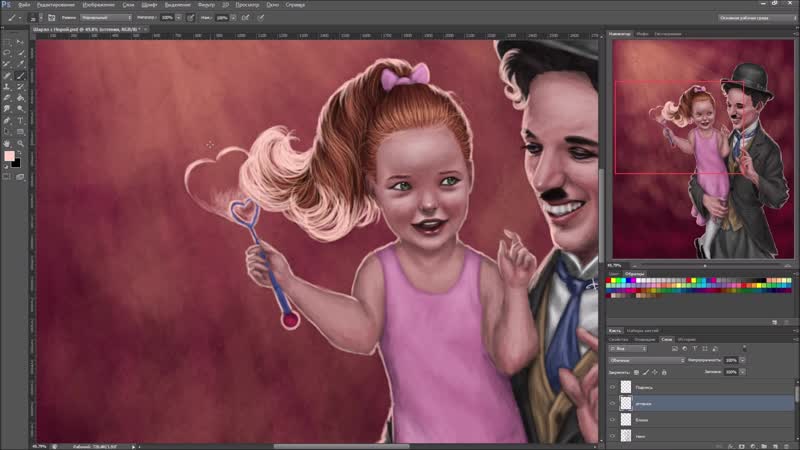Screen dimensions: 800x450
Task: Open the workspace switcher dropdown
Action: (x=757, y=18)
